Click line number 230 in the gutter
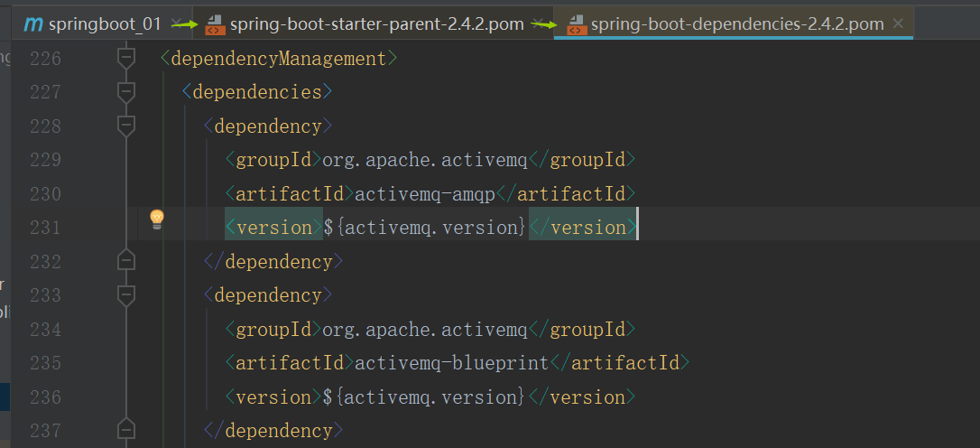Viewport: 980px width, 448px height. [46, 194]
